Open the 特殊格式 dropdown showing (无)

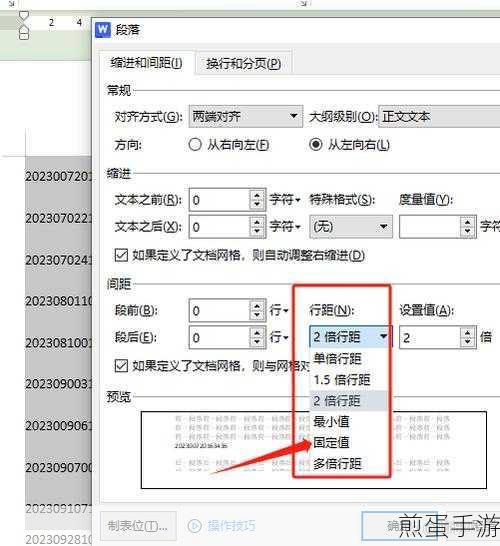pos(351,227)
